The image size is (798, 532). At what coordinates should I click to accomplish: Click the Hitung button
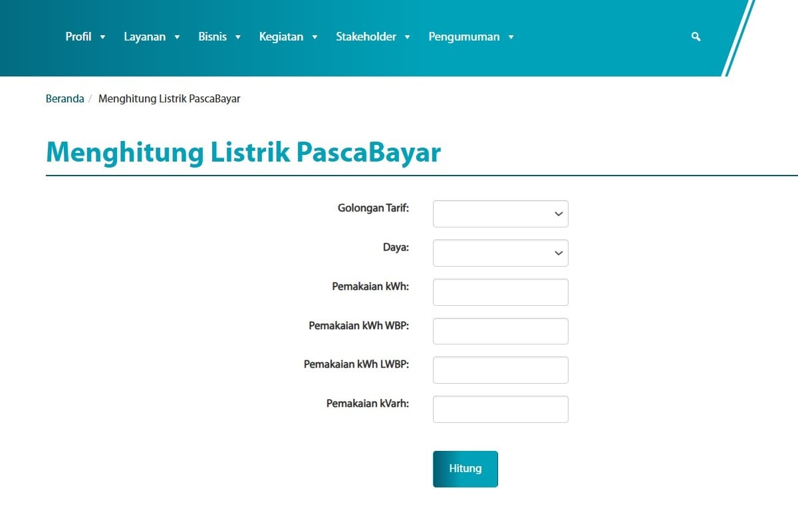pyautogui.click(x=465, y=469)
